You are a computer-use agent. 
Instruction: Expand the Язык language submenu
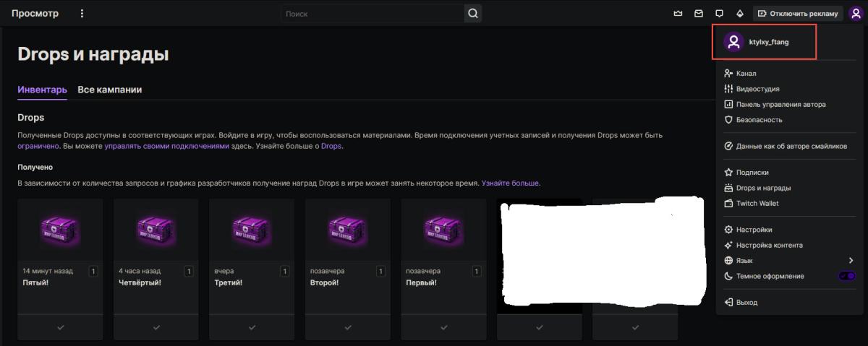point(851,260)
